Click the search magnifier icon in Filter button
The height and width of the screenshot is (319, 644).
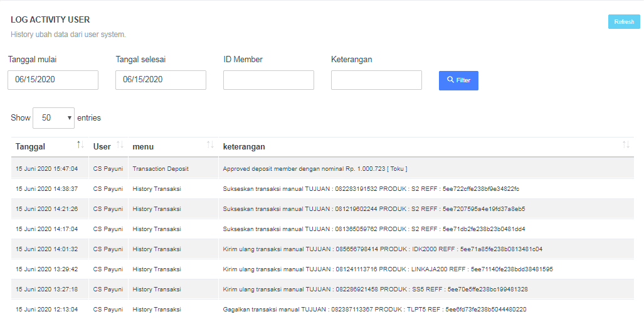tap(451, 80)
